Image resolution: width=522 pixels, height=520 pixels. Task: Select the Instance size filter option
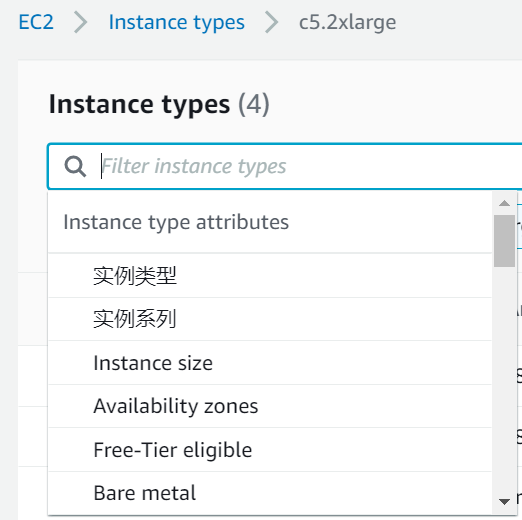(270, 363)
